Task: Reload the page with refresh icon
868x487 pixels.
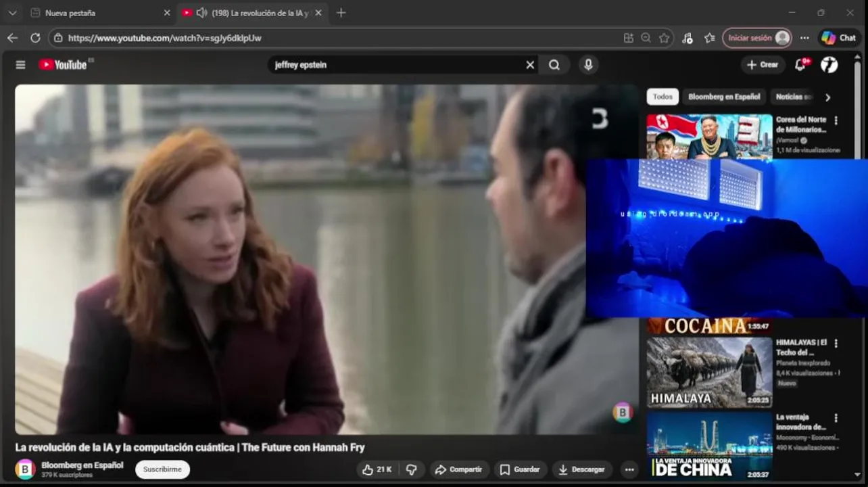Action: point(35,38)
